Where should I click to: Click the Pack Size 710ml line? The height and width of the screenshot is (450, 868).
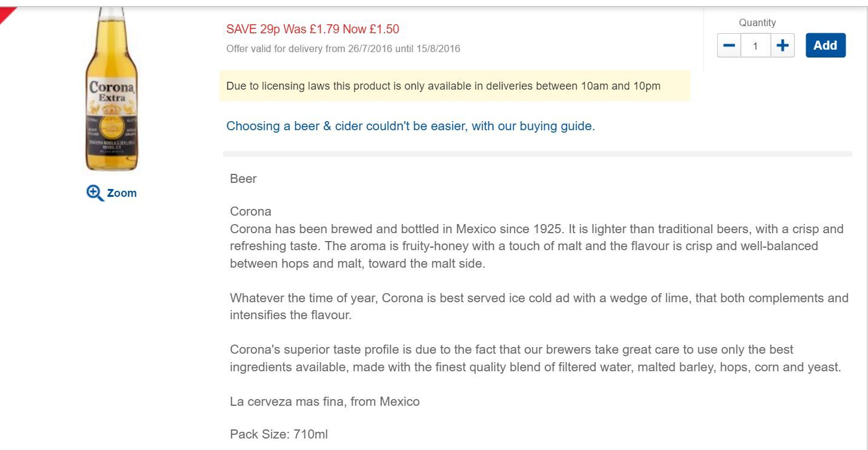point(279,434)
